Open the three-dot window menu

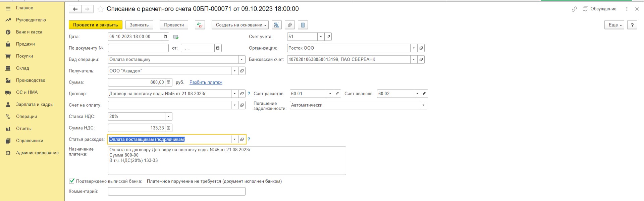pyautogui.click(x=627, y=9)
